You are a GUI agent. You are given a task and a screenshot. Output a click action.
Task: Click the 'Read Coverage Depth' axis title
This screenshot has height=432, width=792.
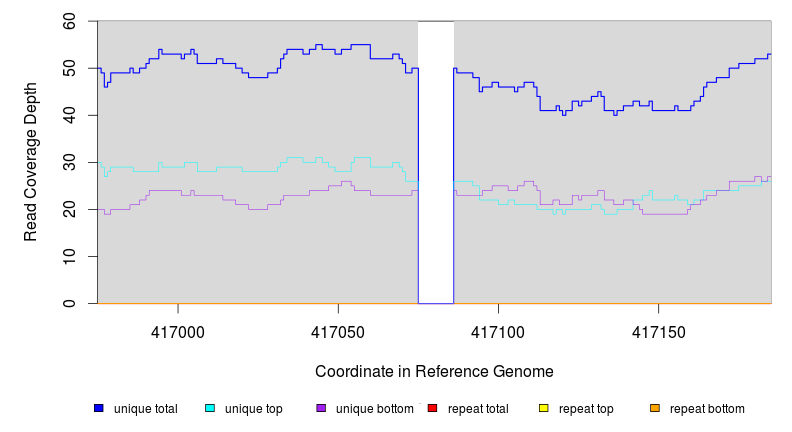31,162
